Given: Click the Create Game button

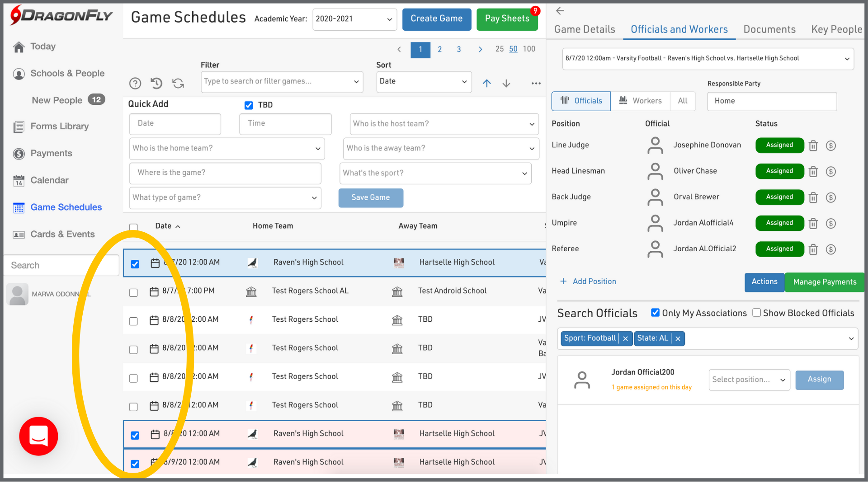Looking at the screenshot, I should click(436, 19).
